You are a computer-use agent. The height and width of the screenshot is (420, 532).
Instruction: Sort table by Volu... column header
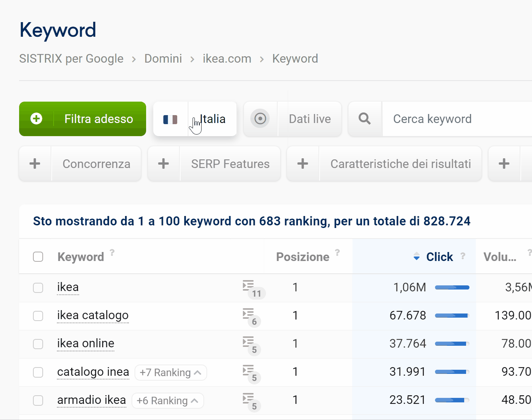coord(500,257)
